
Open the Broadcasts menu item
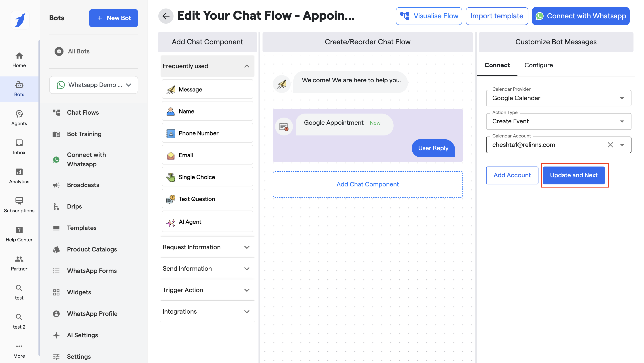pos(83,185)
